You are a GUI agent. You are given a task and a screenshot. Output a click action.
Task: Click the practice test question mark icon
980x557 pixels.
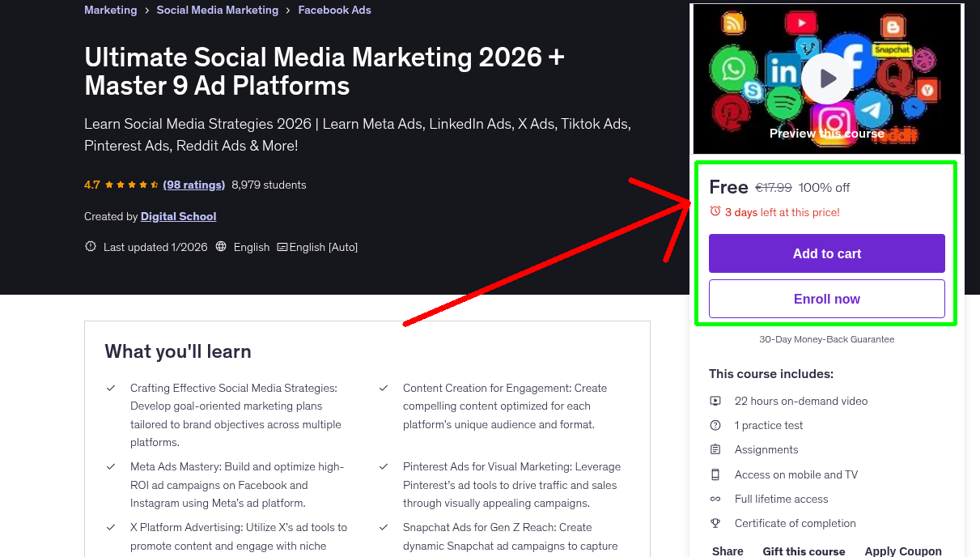point(715,425)
